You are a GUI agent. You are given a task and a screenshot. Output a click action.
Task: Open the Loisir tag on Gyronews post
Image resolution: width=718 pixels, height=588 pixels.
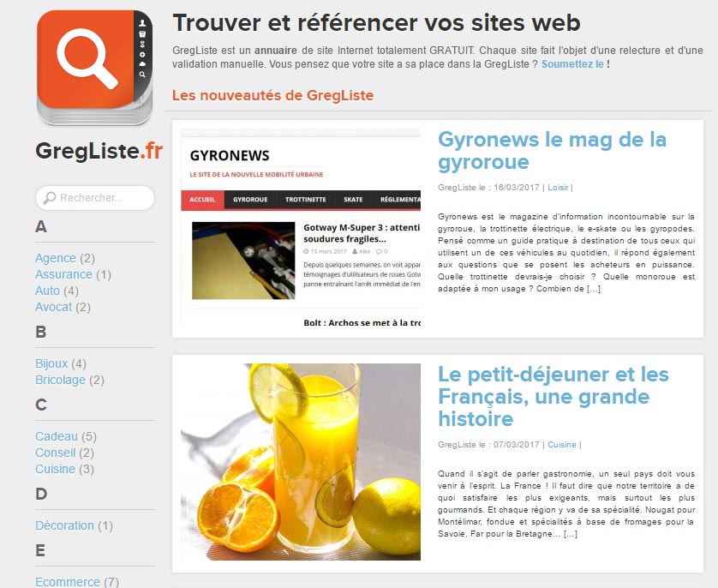(x=558, y=188)
